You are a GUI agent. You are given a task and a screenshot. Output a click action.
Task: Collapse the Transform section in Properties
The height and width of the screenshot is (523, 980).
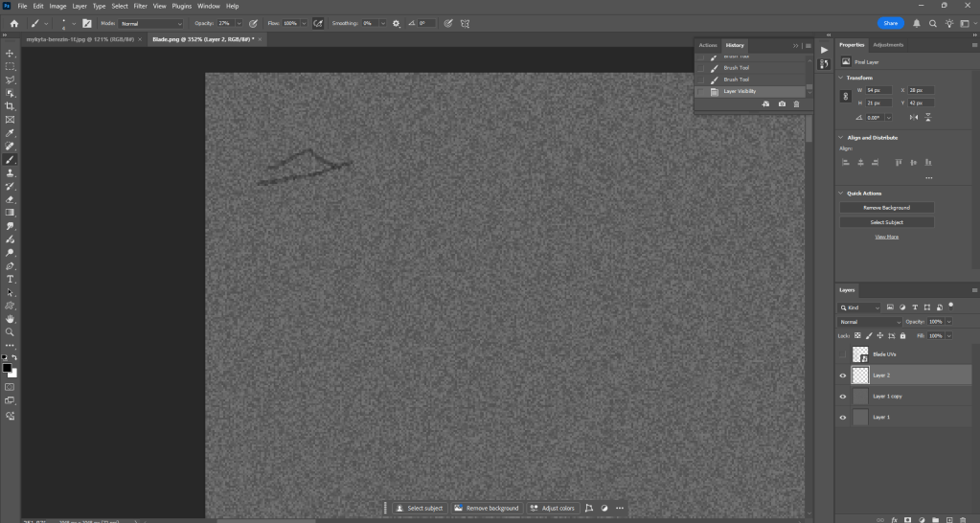[841, 78]
